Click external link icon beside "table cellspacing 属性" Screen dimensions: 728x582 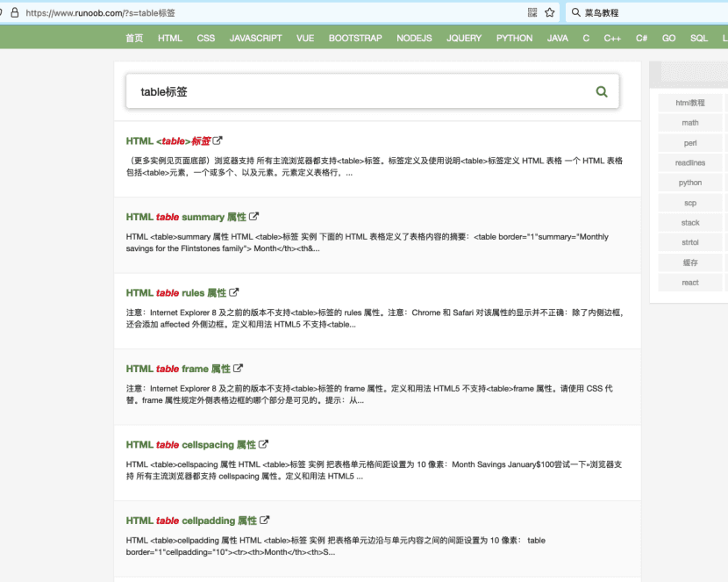[x=265, y=444]
